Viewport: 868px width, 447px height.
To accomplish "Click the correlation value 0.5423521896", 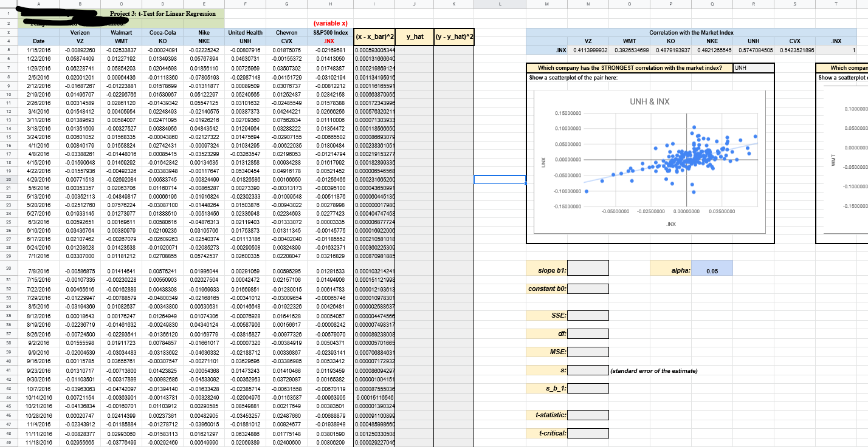I will click(795, 49).
